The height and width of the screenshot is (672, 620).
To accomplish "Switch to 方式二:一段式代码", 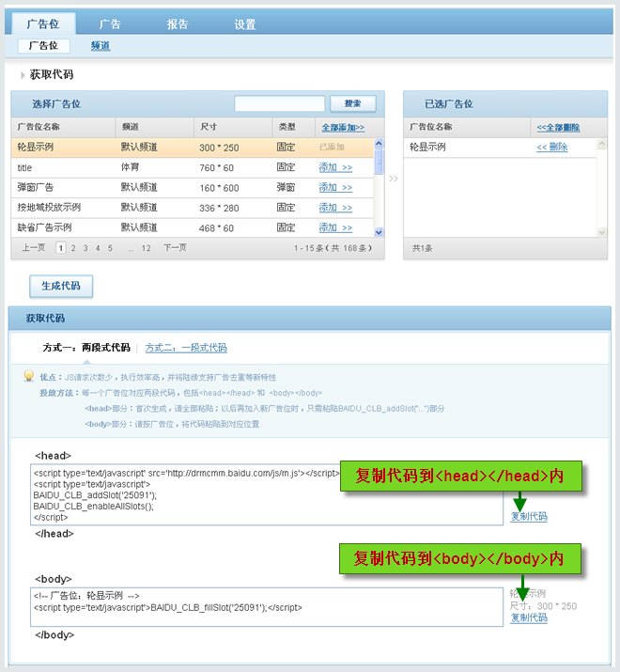I will click(x=186, y=348).
